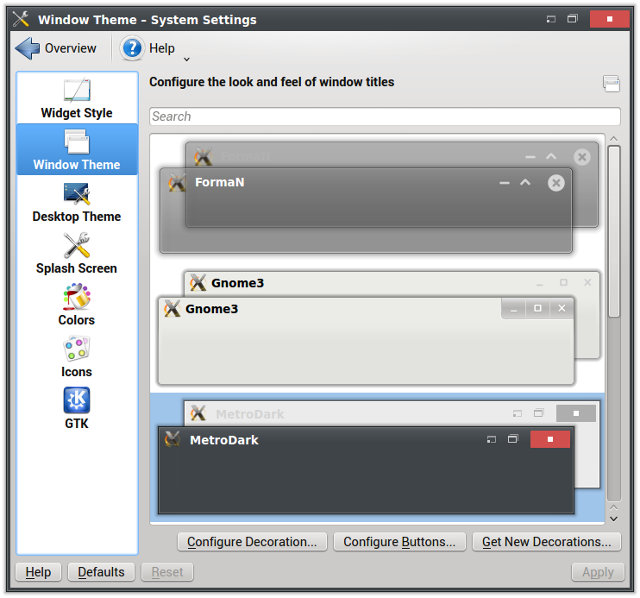The width and height of the screenshot is (640, 598).
Task: Click minimize dash in active FormaN preview
Action: [504, 183]
